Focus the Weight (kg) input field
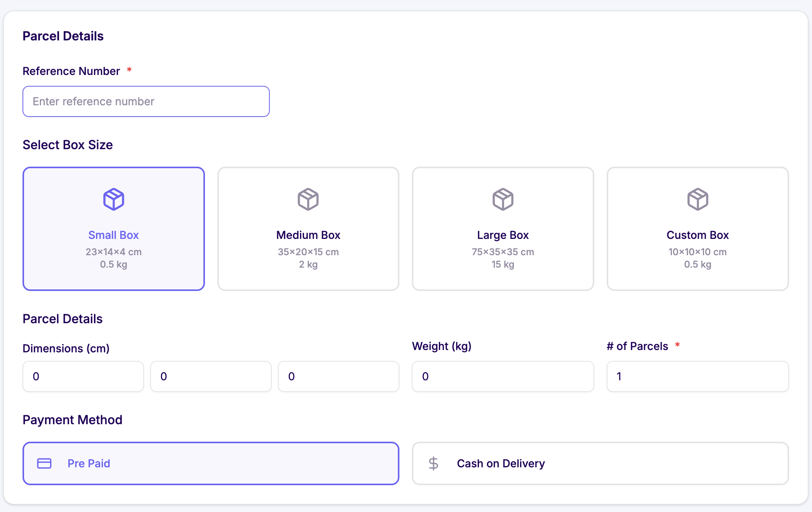The width and height of the screenshot is (812, 512). (503, 376)
